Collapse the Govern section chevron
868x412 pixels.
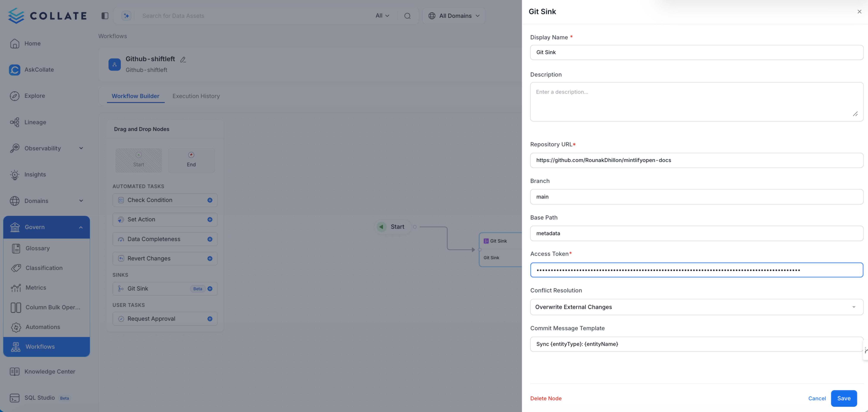click(81, 227)
